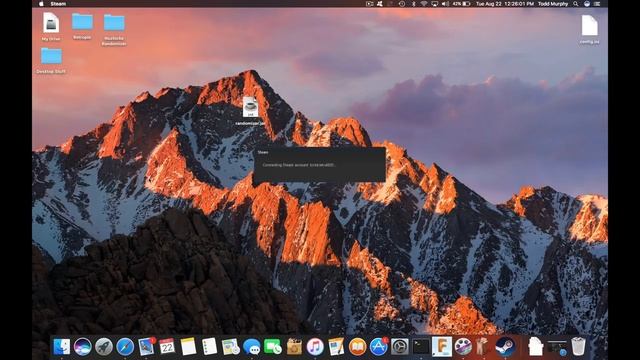Open Pages document icon in dock
The image size is (640, 360).
click(x=336, y=347)
